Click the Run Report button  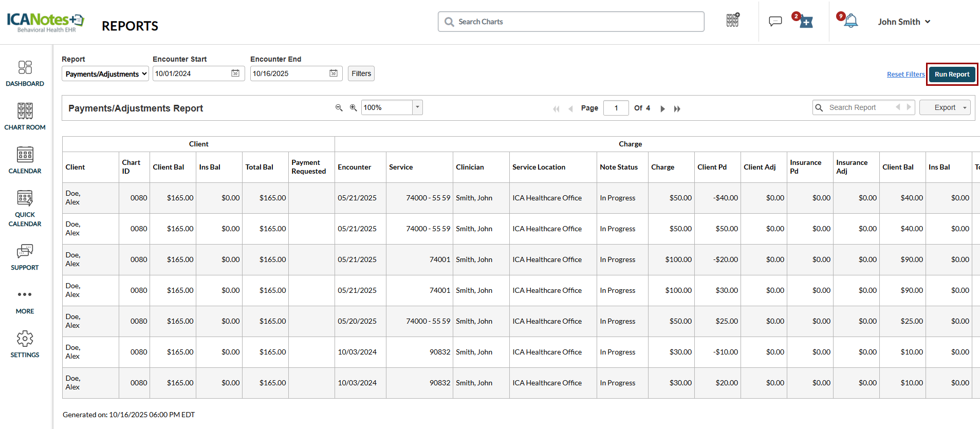point(952,74)
